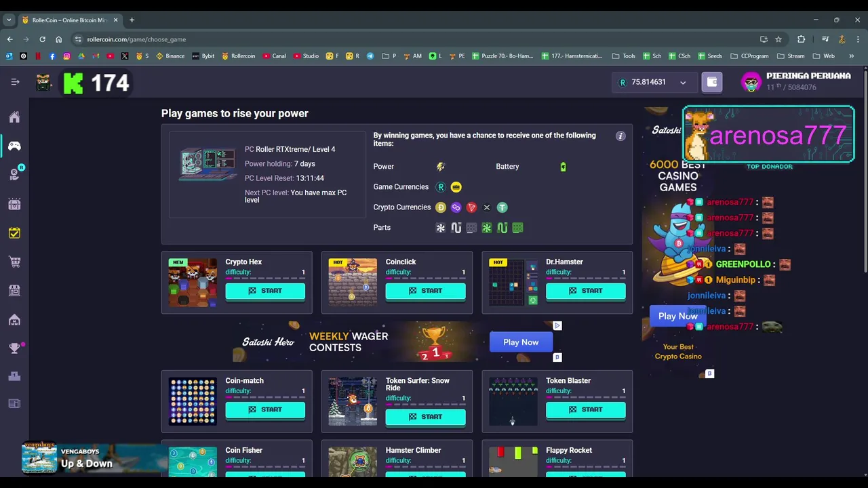Screen dimensions: 868x488
Task: Click the PIERINGA PERUANA profile avatar
Action: (751, 82)
